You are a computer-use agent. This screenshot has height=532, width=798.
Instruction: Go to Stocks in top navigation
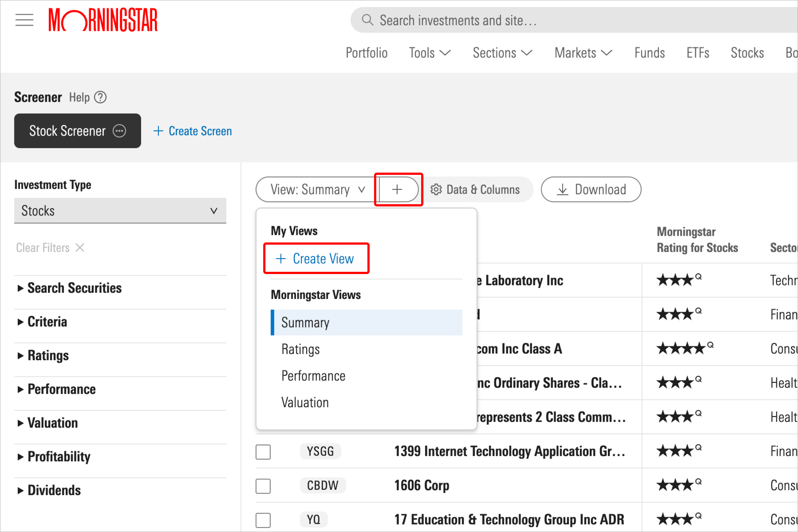tap(747, 53)
